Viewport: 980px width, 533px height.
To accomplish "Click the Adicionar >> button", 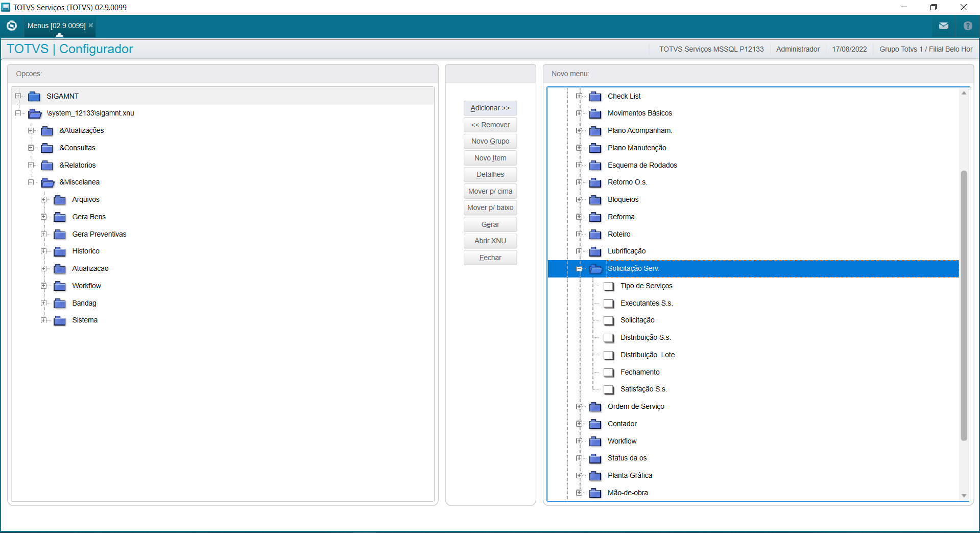I will point(490,108).
